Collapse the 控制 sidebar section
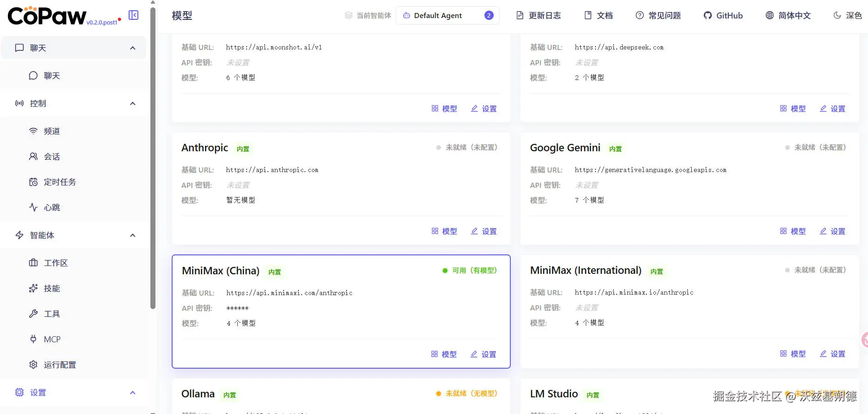The width and height of the screenshot is (868, 414). 133,104
